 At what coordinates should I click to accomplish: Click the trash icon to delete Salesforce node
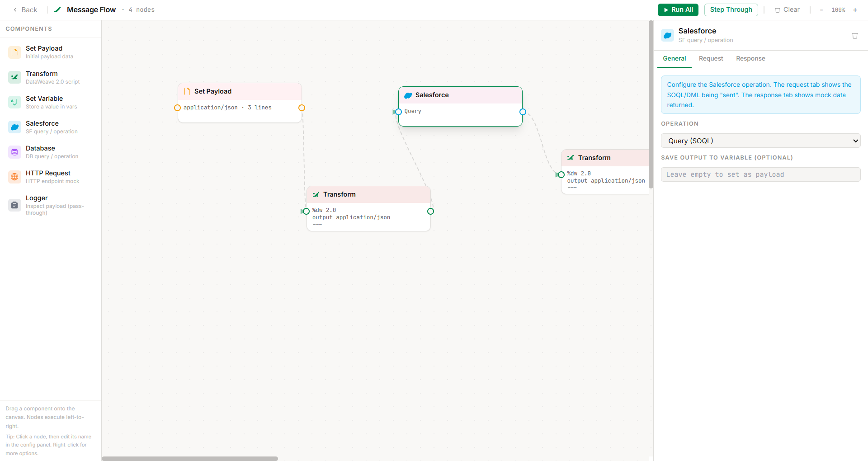[x=855, y=36]
